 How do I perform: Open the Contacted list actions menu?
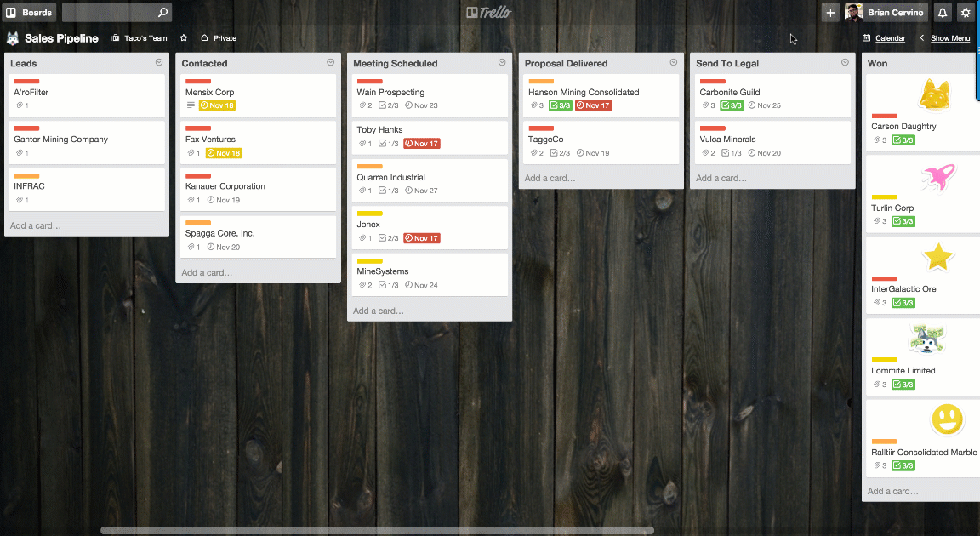(x=331, y=62)
